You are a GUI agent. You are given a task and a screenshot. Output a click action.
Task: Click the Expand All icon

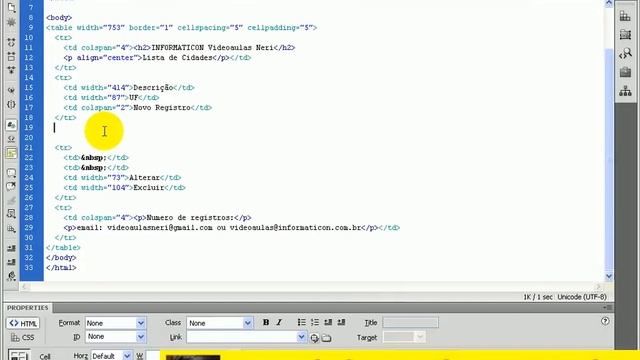11,70
